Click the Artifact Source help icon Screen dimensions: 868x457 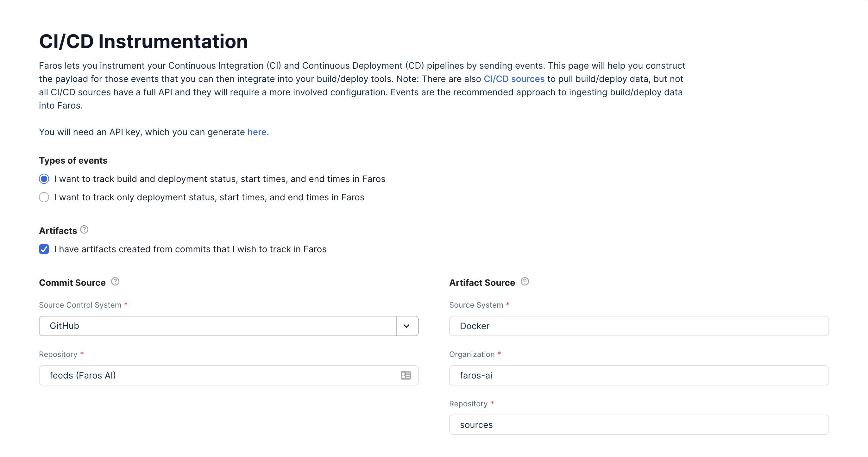tap(525, 282)
